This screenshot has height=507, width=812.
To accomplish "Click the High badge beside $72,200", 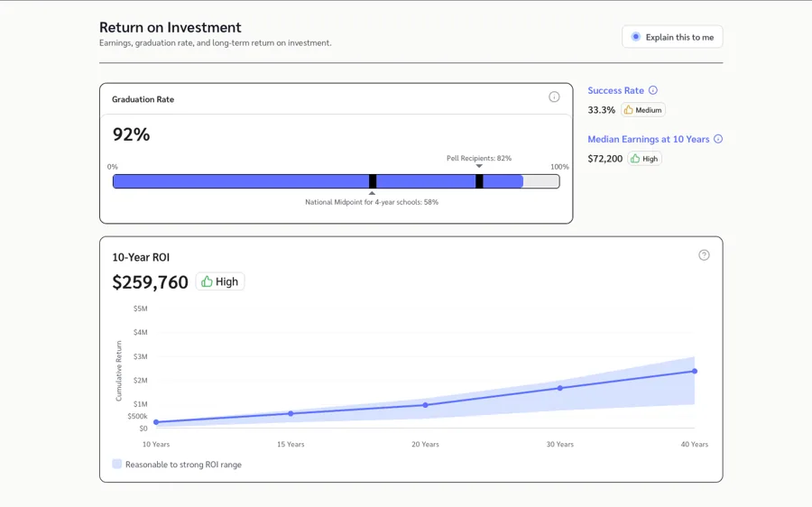I will pos(644,159).
